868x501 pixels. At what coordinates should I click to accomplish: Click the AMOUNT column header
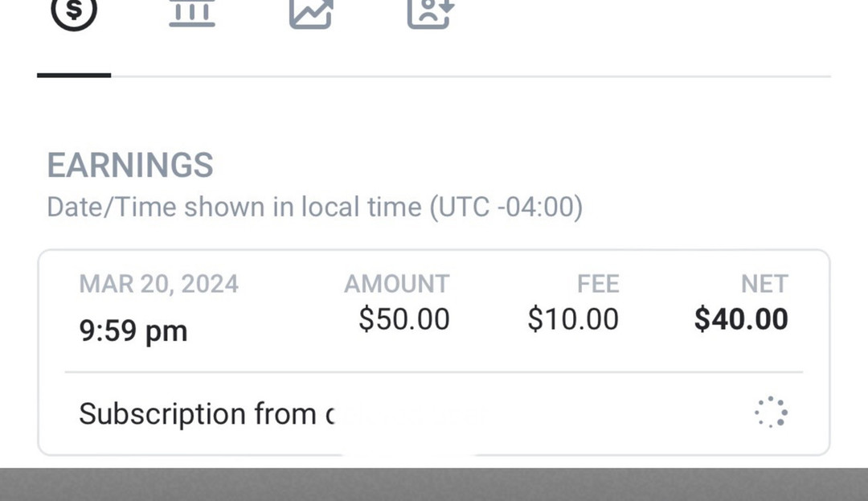pyautogui.click(x=396, y=284)
